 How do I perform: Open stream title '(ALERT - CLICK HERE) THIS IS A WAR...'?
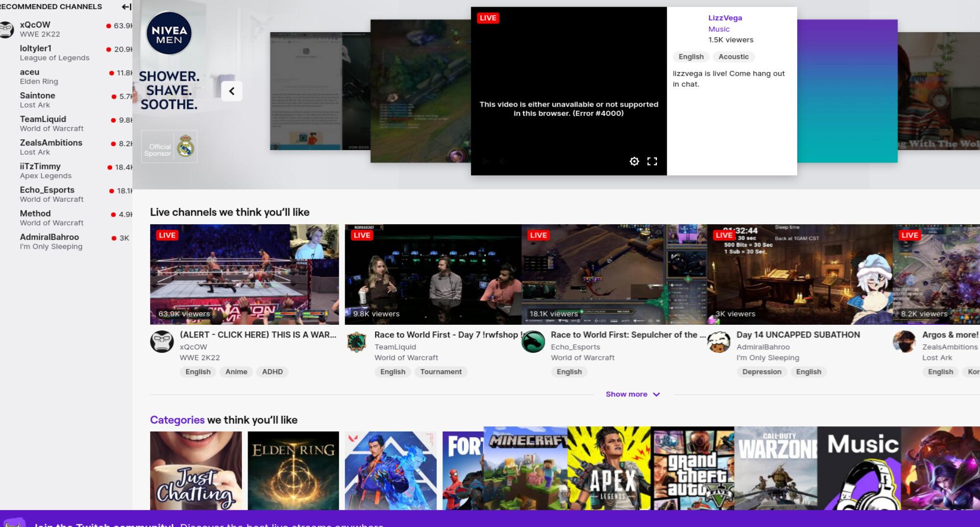click(258, 335)
